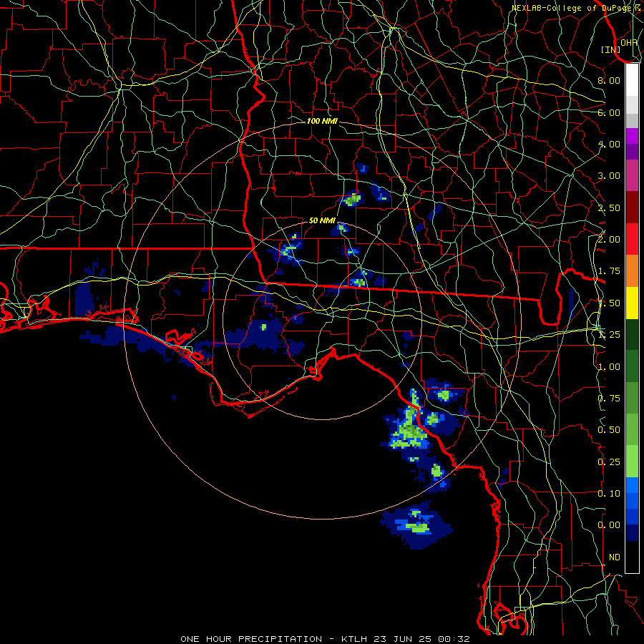This screenshot has height=644, width=644.
Task: Click the "100 NMI" range ring label
Action: (323, 121)
